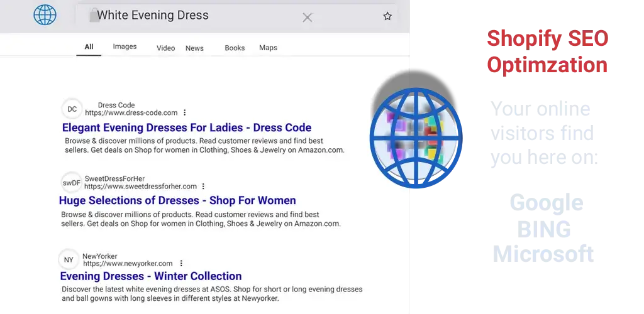This screenshot has width=644, height=314.
Task: Click the NY favicon for NewYorker
Action: pyautogui.click(x=69, y=260)
